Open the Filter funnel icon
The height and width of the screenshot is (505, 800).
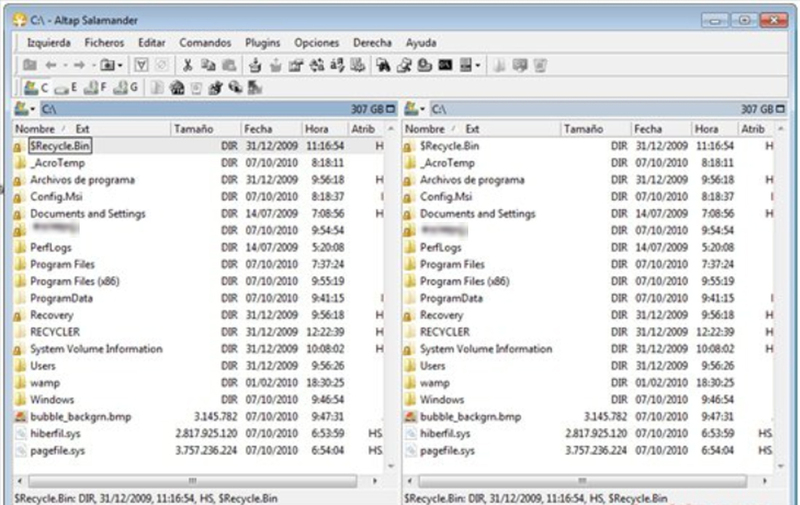141,65
